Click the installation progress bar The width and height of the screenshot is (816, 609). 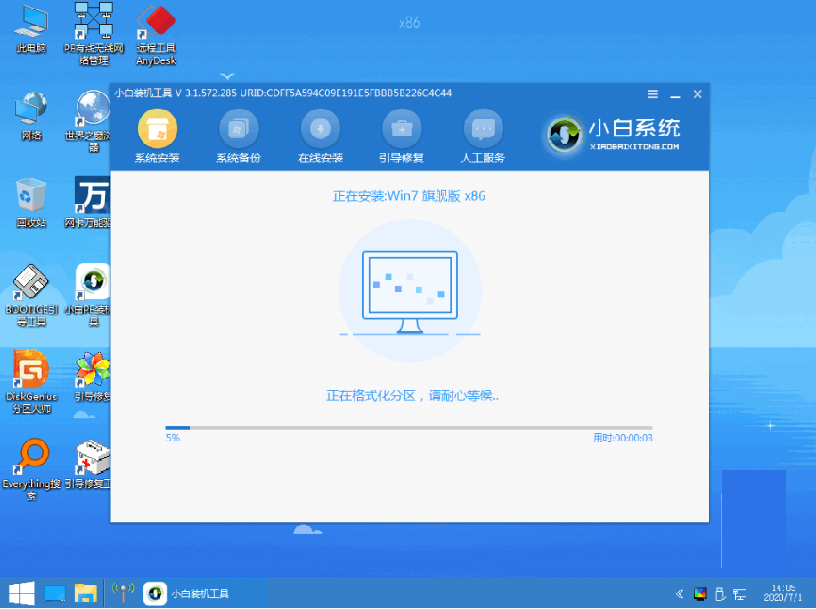point(409,428)
